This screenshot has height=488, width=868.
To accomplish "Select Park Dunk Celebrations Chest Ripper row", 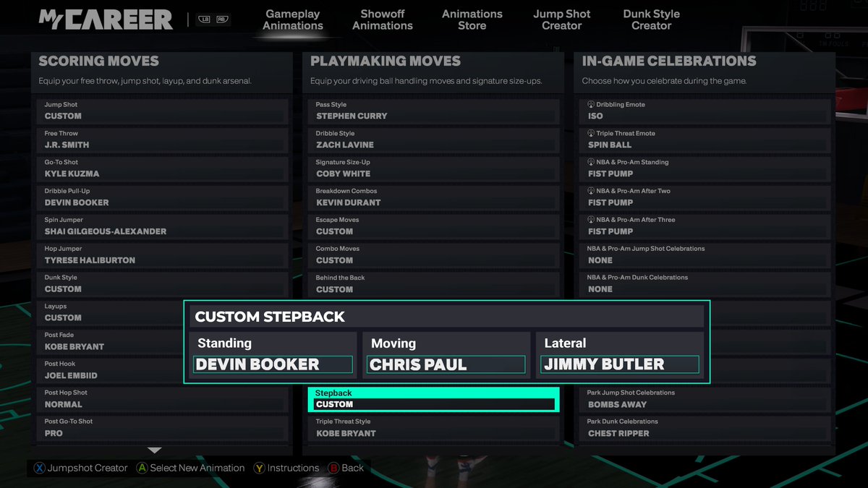I will (707, 428).
